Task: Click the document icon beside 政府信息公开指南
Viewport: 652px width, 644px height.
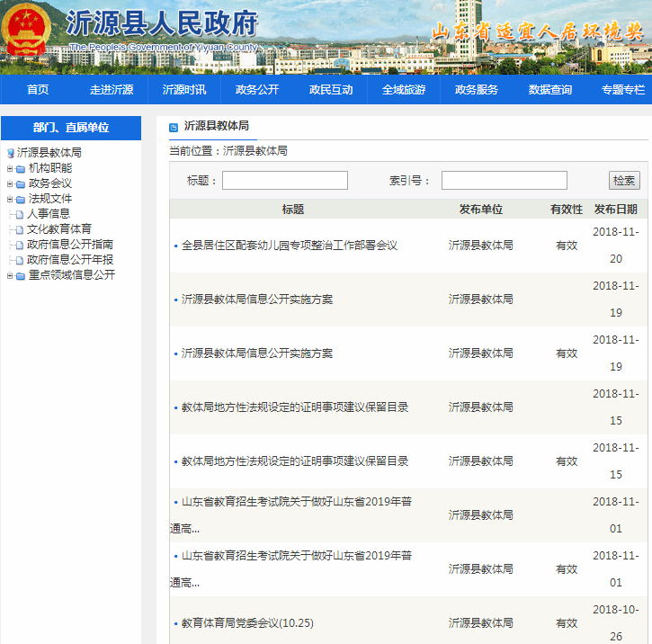Action: (x=19, y=245)
